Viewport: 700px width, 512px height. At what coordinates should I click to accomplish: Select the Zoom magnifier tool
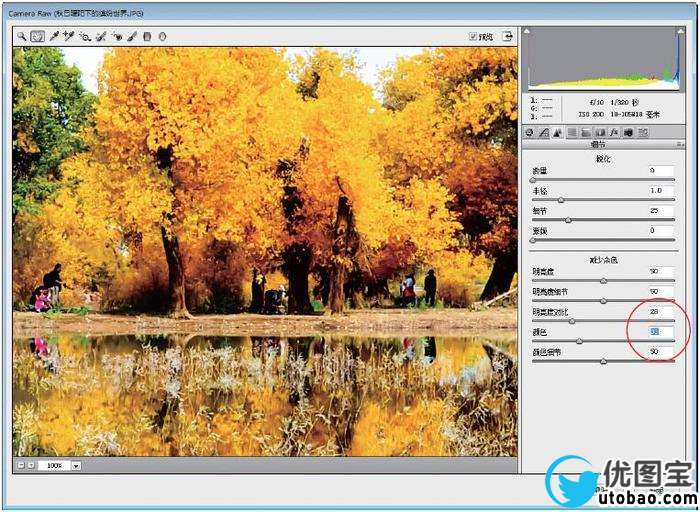[x=21, y=36]
